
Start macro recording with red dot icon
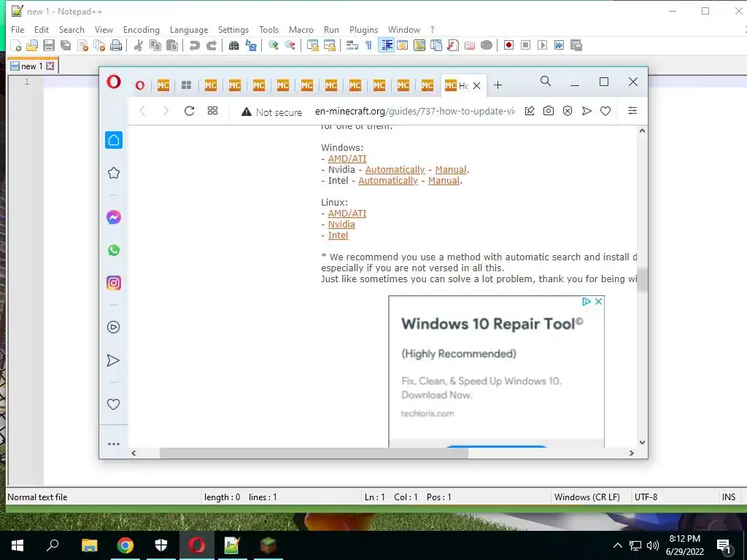click(x=508, y=45)
